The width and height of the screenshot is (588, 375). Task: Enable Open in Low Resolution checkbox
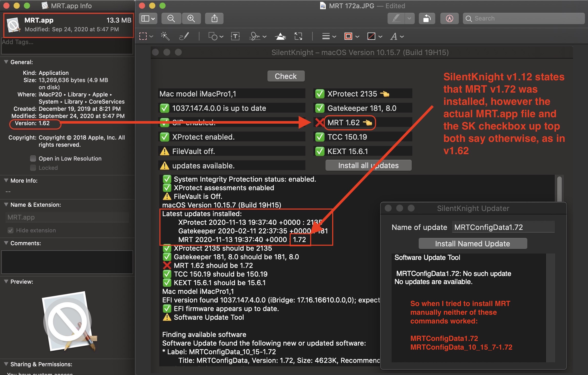[x=33, y=159]
